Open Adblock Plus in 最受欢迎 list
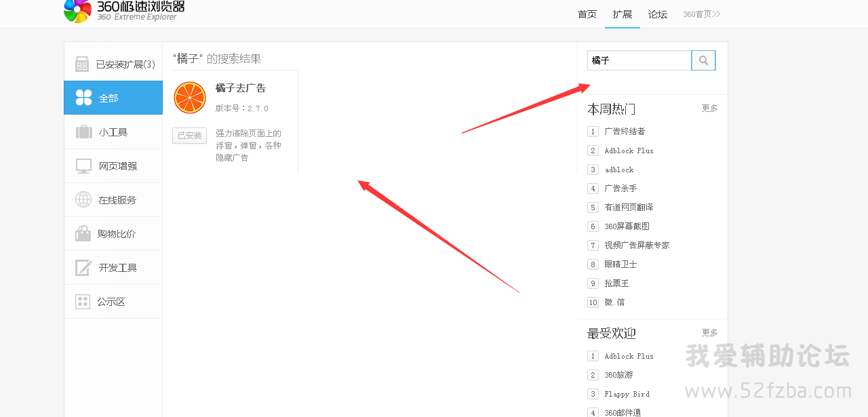The height and width of the screenshot is (417, 868). point(629,356)
